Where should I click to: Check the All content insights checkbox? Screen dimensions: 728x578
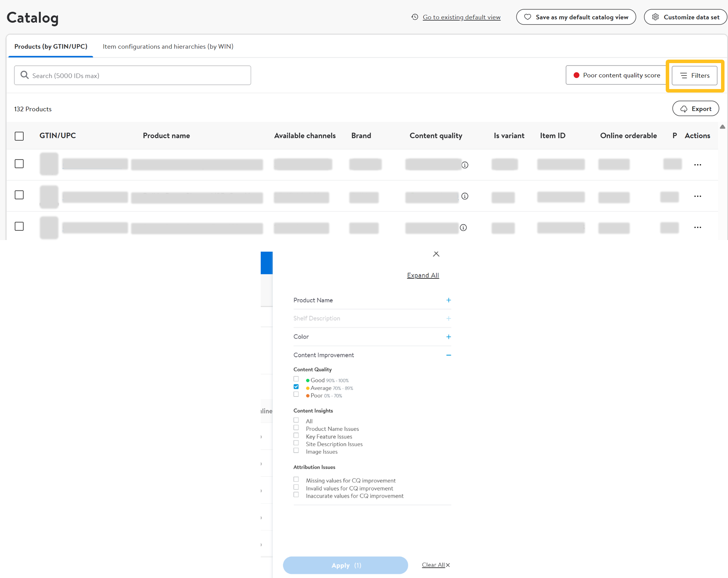coord(296,420)
